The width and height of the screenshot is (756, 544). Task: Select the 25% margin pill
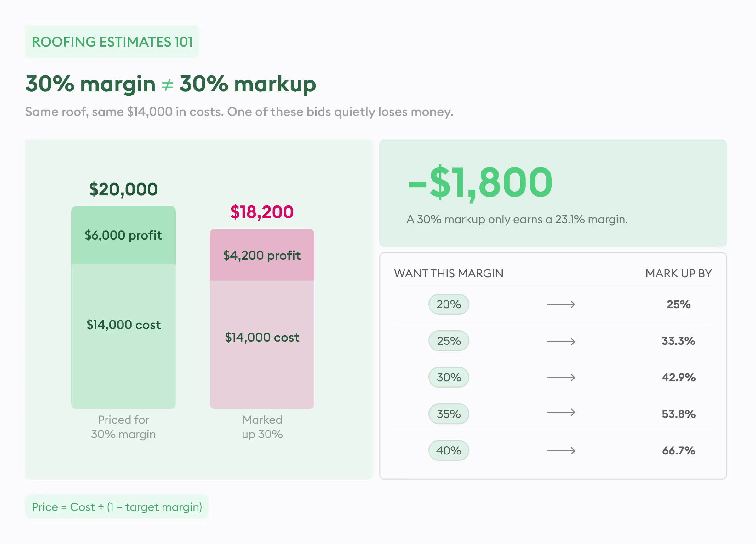pos(449,341)
